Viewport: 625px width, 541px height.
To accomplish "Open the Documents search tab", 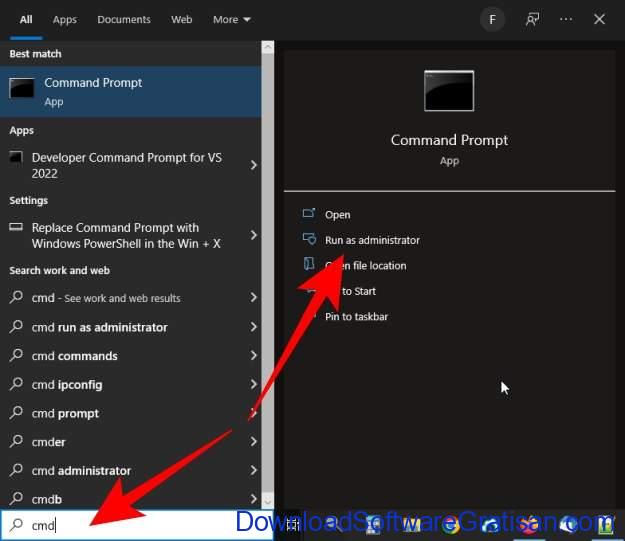I will [124, 20].
